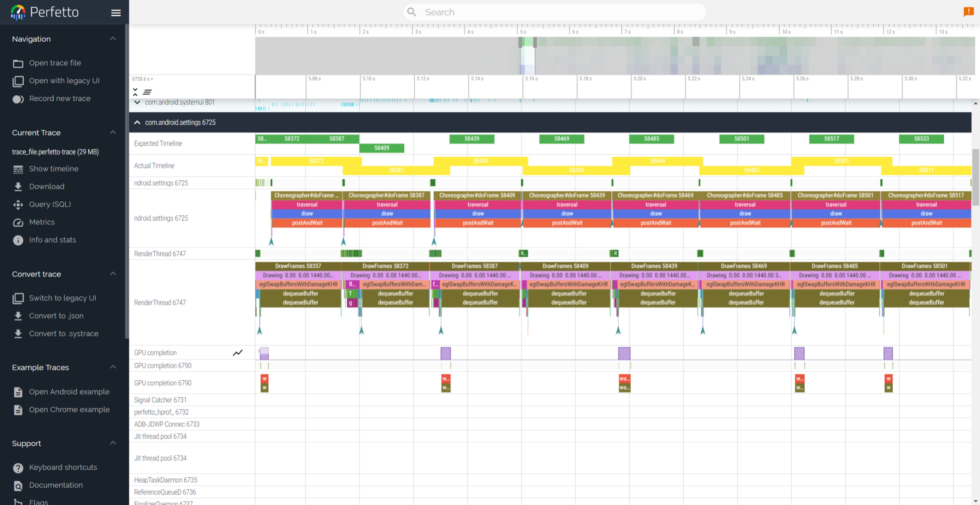Click the right handle of overview selection

coord(535,42)
